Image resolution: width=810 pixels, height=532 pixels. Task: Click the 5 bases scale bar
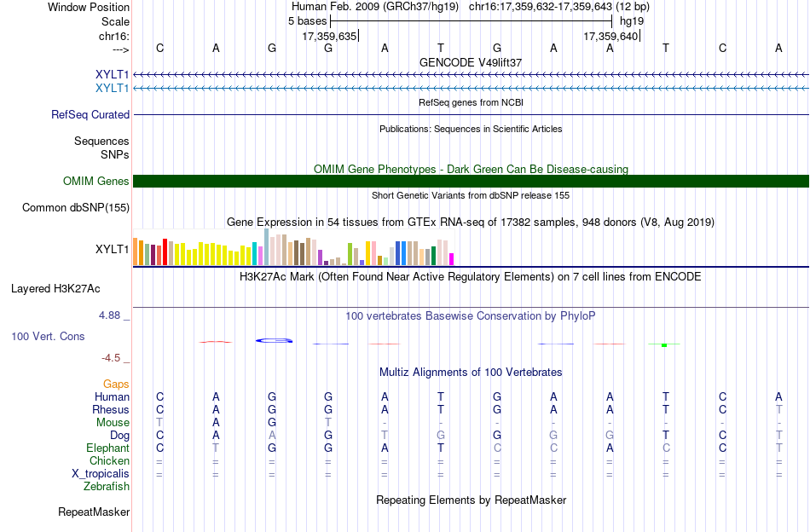[x=472, y=21]
